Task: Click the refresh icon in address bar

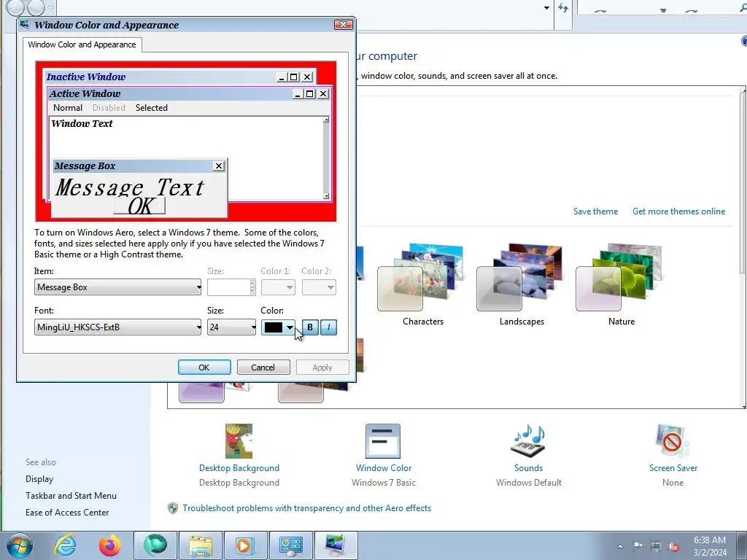Action: (563, 7)
